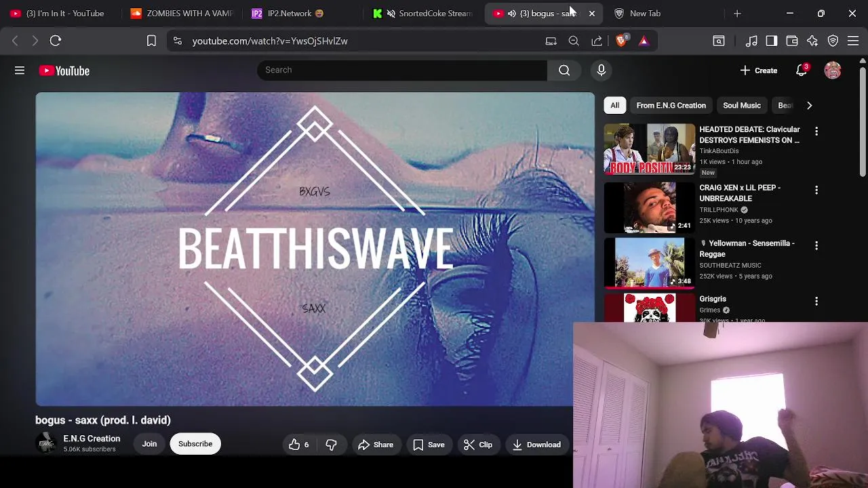The height and width of the screenshot is (488, 868).
Task: Unmute the SnortedCoke Stream tab
Action: (391, 14)
